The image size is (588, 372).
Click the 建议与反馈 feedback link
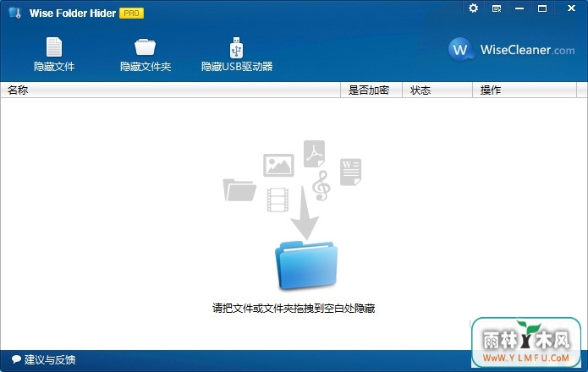[50, 359]
